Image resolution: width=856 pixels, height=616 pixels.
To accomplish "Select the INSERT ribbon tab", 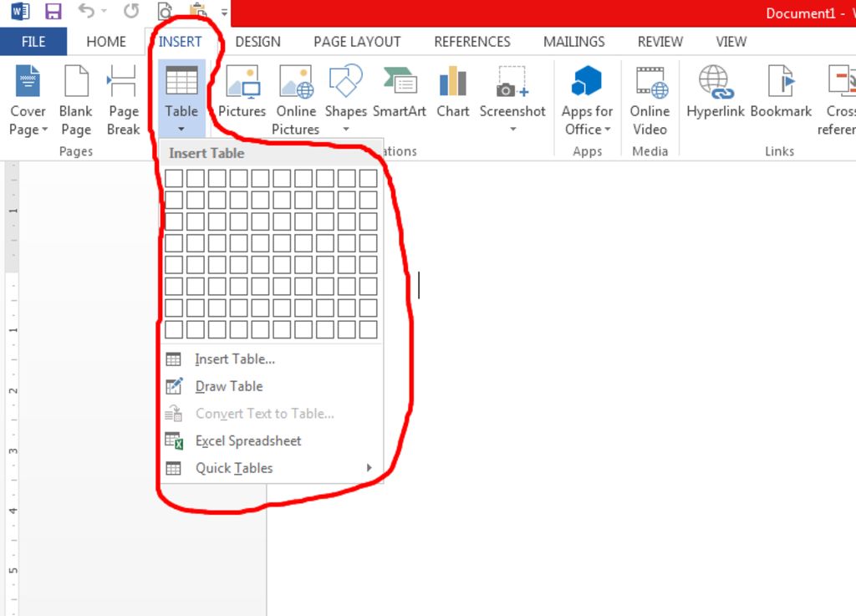I will 180,42.
